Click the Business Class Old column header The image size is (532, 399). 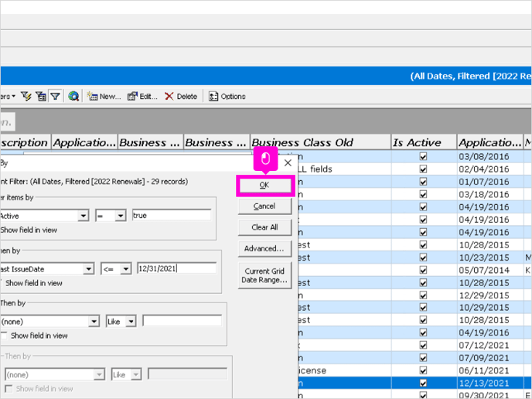coord(321,142)
